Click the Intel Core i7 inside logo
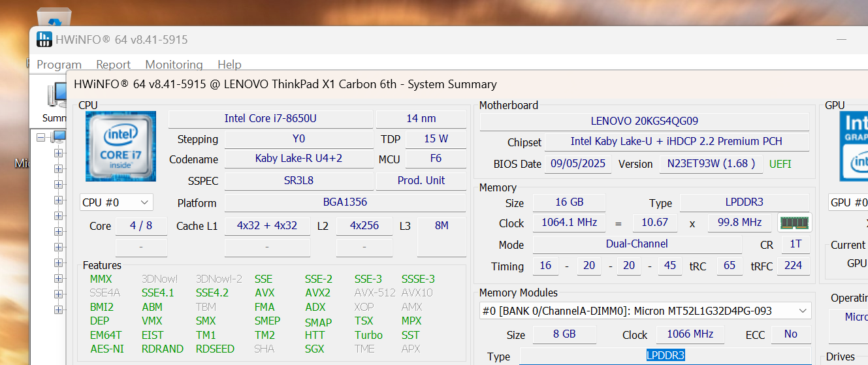This screenshot has width=868, height=365. (x=121, y=146)
